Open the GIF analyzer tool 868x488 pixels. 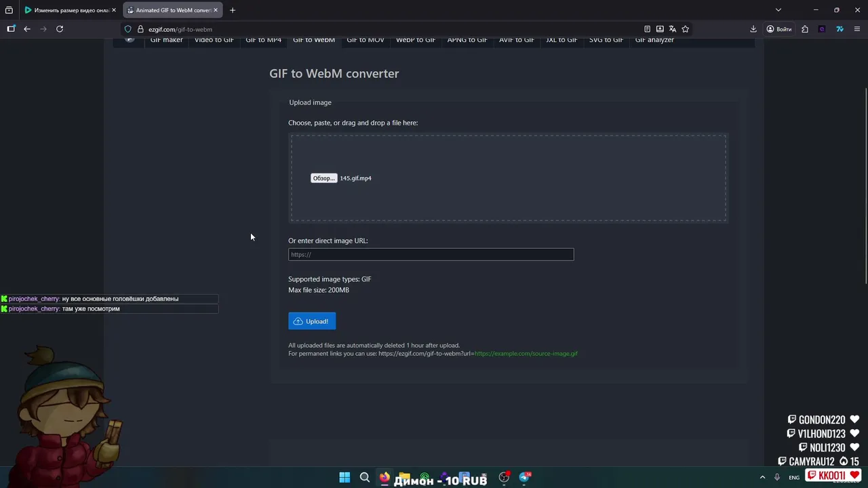pyautogui.click(x=654, y=41)
